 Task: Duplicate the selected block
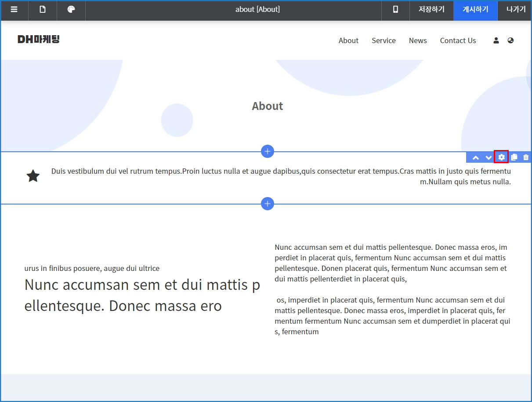514,157
